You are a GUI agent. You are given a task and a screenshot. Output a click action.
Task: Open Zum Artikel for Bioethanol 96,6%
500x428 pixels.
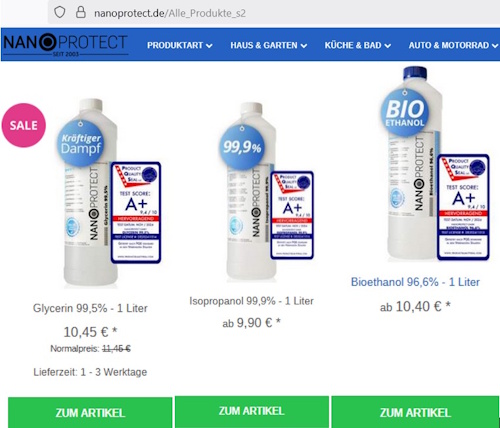pos(415,413)
